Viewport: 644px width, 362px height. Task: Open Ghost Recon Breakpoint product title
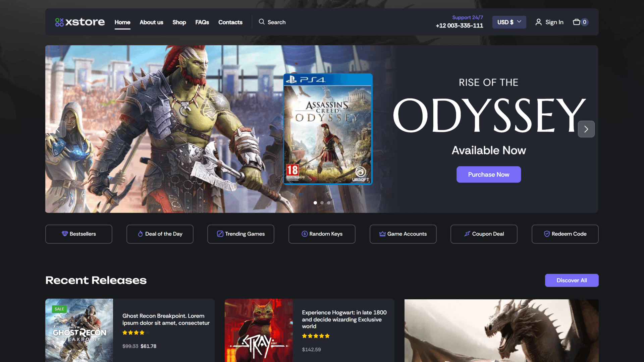click(166, 319)
